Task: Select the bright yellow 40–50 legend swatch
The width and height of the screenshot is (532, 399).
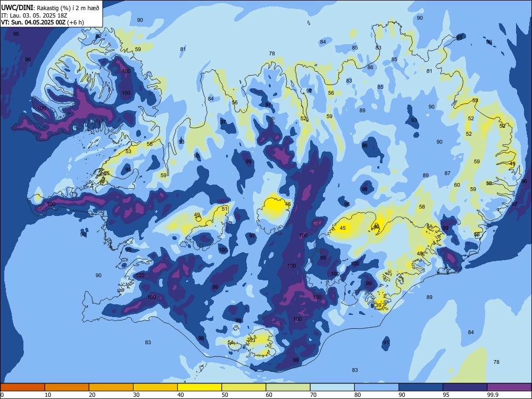Action: [x=199, y=387]
